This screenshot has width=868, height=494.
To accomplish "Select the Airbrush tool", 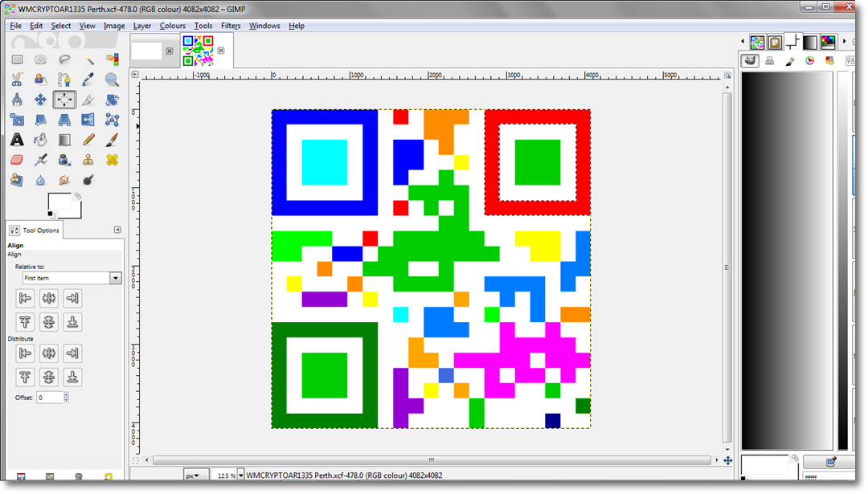I will tap(40, 160).
